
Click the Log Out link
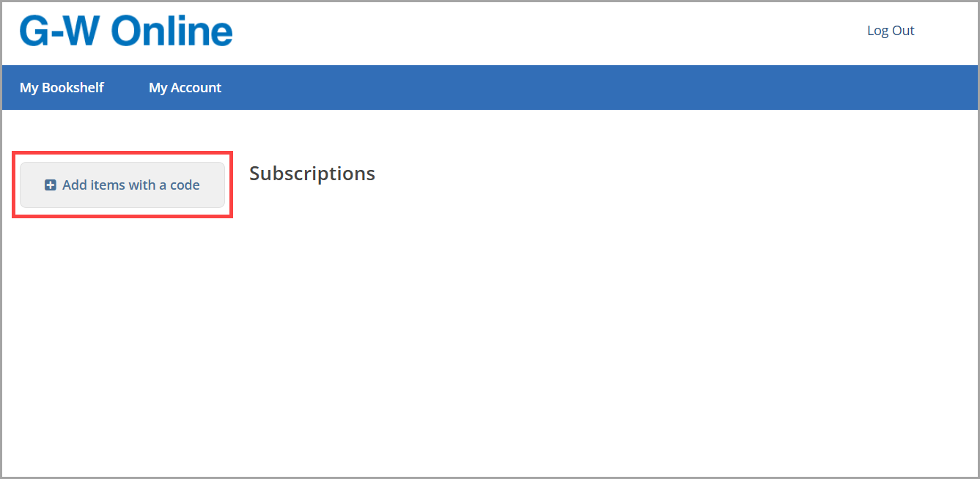pos(891,31)
